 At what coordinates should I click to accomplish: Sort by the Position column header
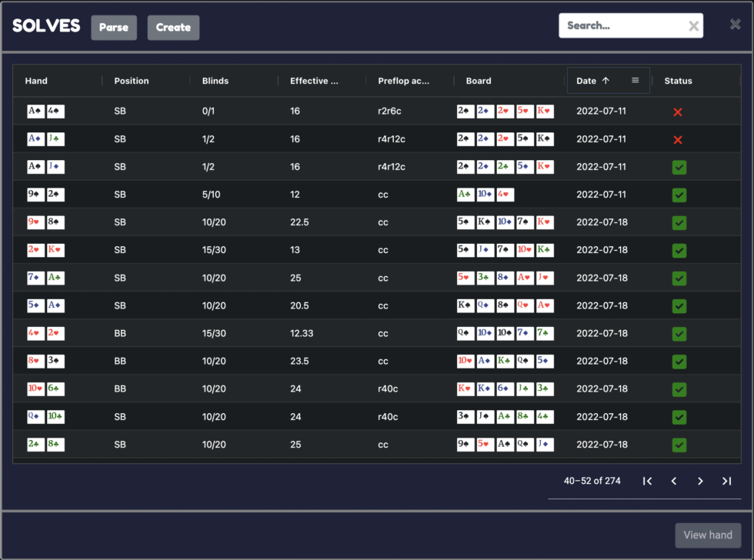pos(132,81)
